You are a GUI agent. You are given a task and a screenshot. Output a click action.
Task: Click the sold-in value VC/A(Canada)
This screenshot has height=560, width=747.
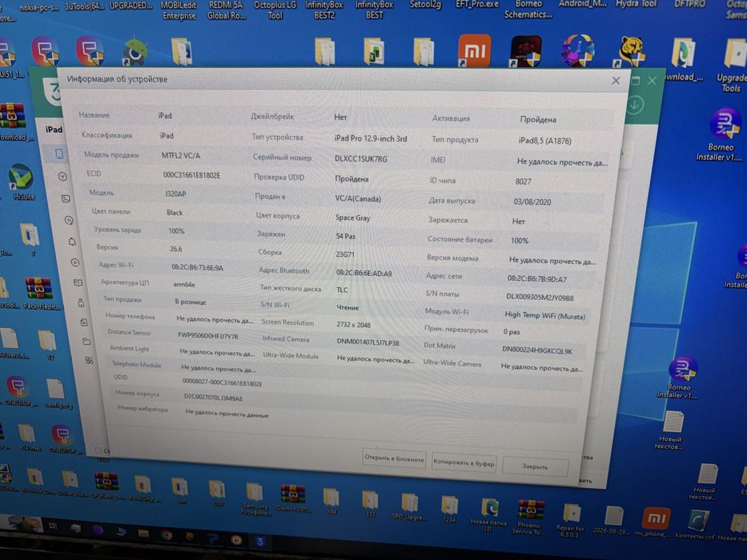click(358, 199)
